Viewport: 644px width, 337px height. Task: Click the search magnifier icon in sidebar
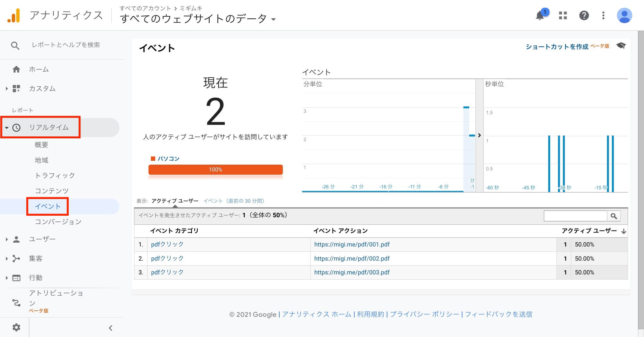[15, 46]
